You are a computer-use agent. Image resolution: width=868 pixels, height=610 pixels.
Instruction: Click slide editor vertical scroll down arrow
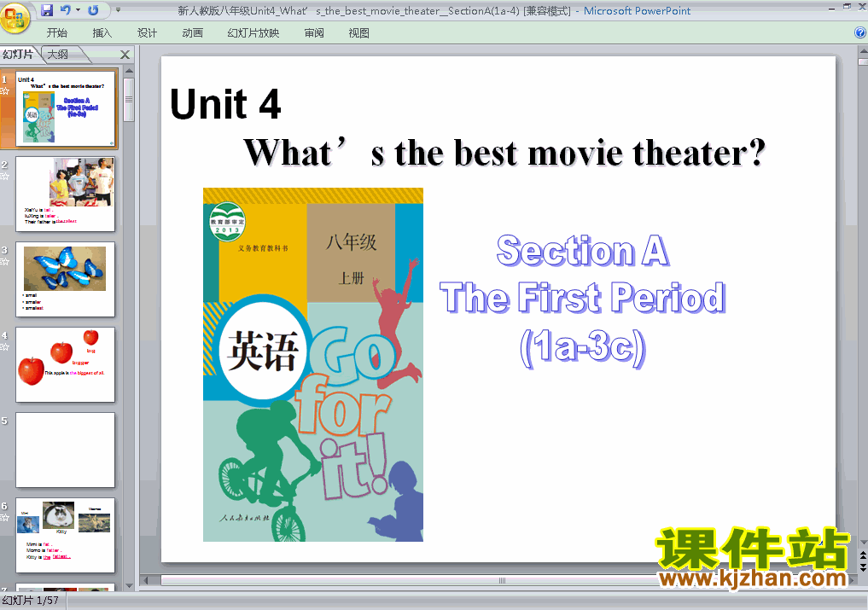click(x=863, y=543)
